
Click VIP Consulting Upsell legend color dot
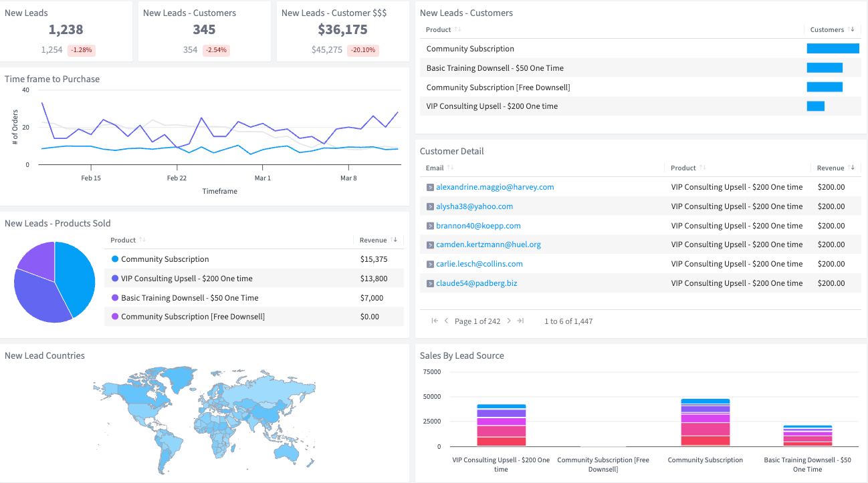115,279
